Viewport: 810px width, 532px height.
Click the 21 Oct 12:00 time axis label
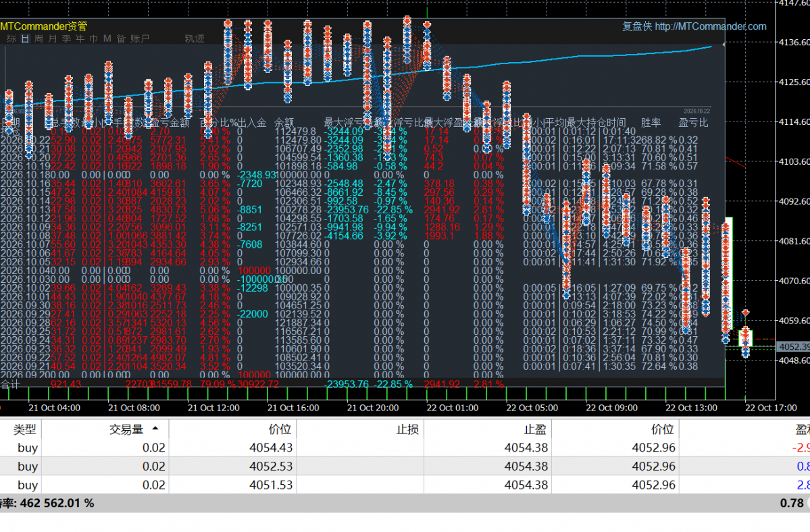pos(213,408)
